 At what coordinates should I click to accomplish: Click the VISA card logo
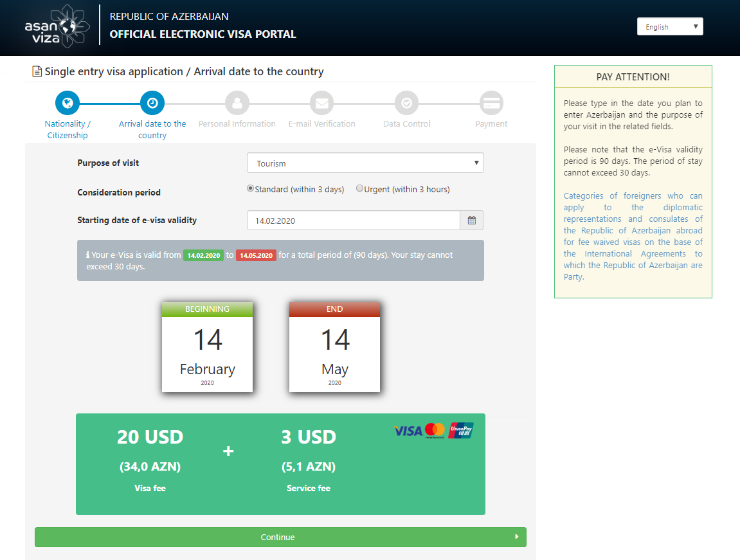(408, 431)
